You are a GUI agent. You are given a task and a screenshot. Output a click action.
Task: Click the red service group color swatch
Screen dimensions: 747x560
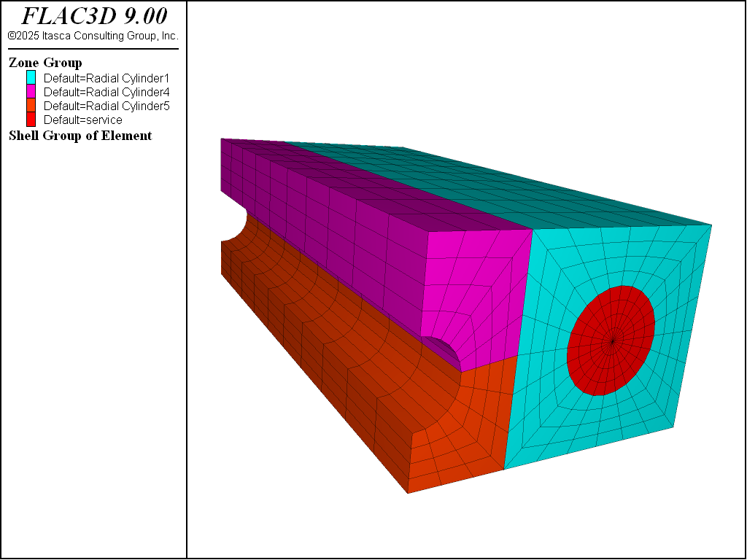click(x=31, y=119)
